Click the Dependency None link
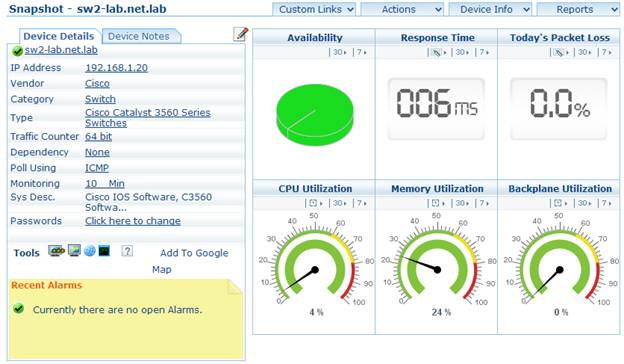This screenshot has height=364, width=624. tap(98, 152)
